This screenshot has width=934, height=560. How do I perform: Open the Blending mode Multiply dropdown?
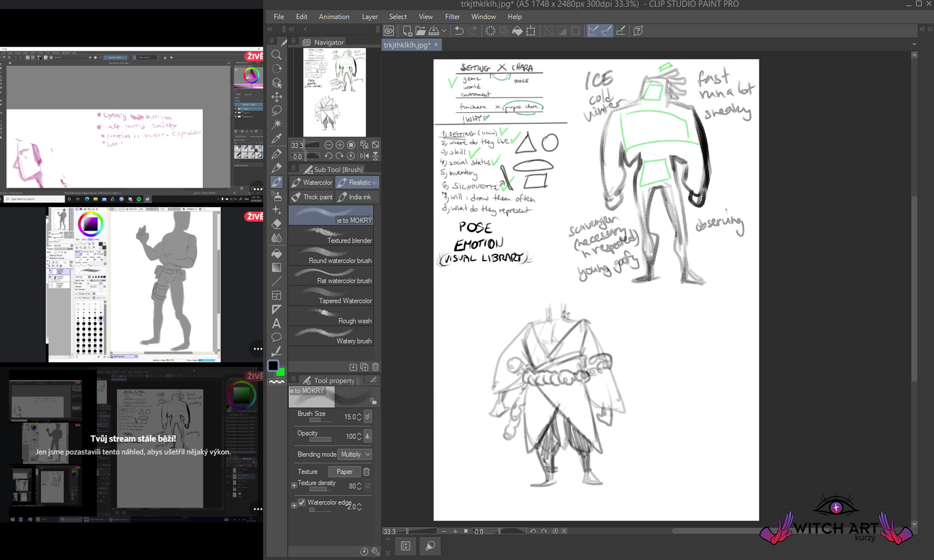(x=355, y=454)
